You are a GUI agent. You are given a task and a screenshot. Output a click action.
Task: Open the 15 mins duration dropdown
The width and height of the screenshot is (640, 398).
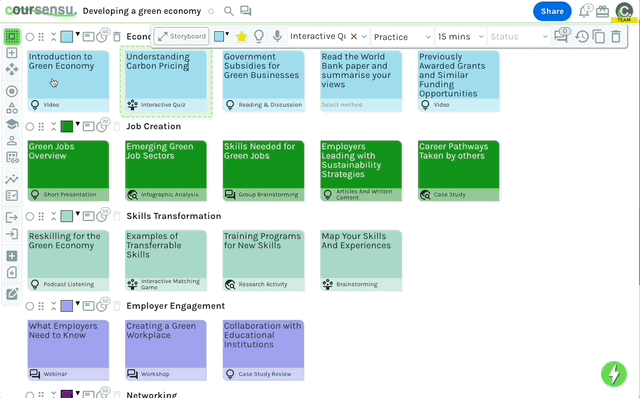pyautogui.click(x=461, y=37)
